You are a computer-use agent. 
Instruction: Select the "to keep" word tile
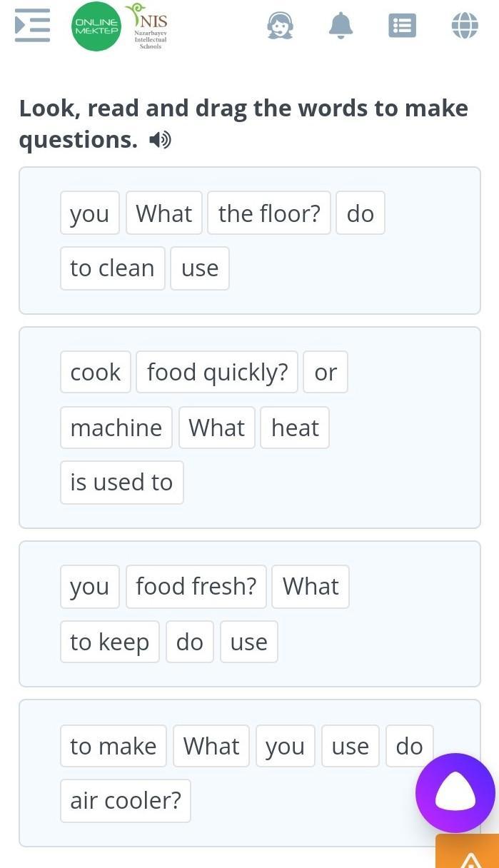tap(109, 642)
